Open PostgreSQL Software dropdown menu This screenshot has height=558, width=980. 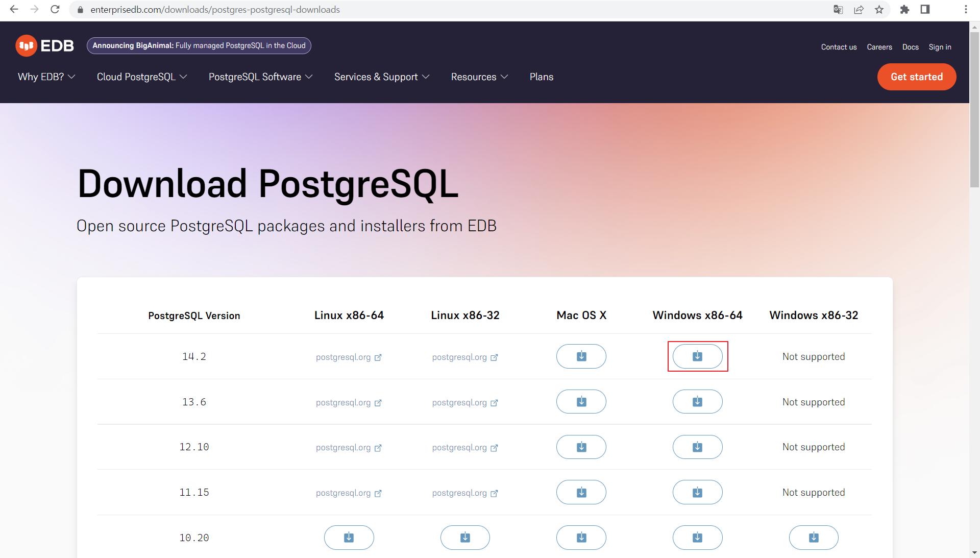click(x=260, y=77)
